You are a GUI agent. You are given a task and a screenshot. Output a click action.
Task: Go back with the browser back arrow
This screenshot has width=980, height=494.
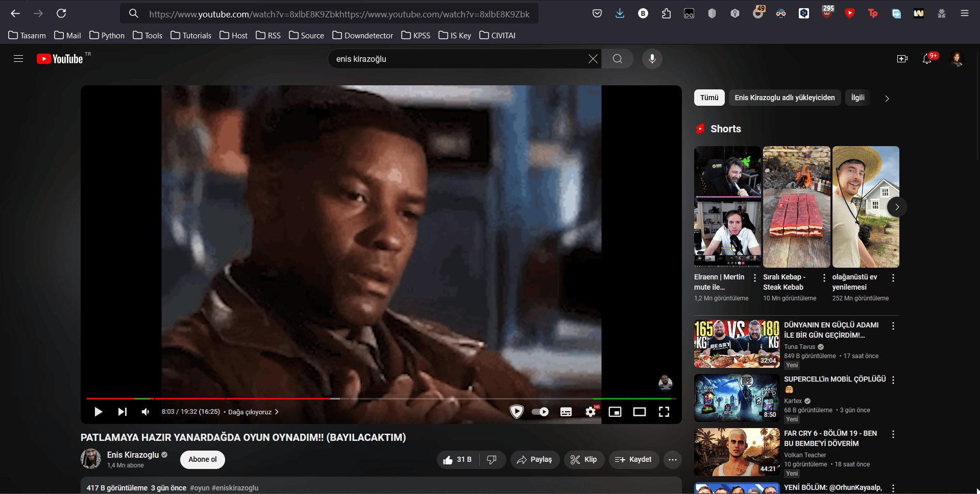(x=15, y=13)
